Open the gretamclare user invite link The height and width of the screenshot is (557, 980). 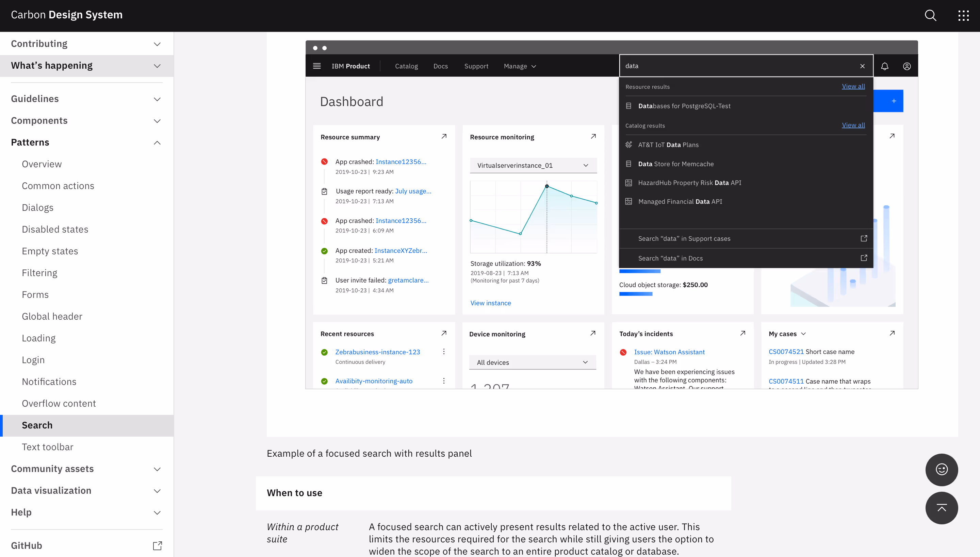tap(408, 280)
